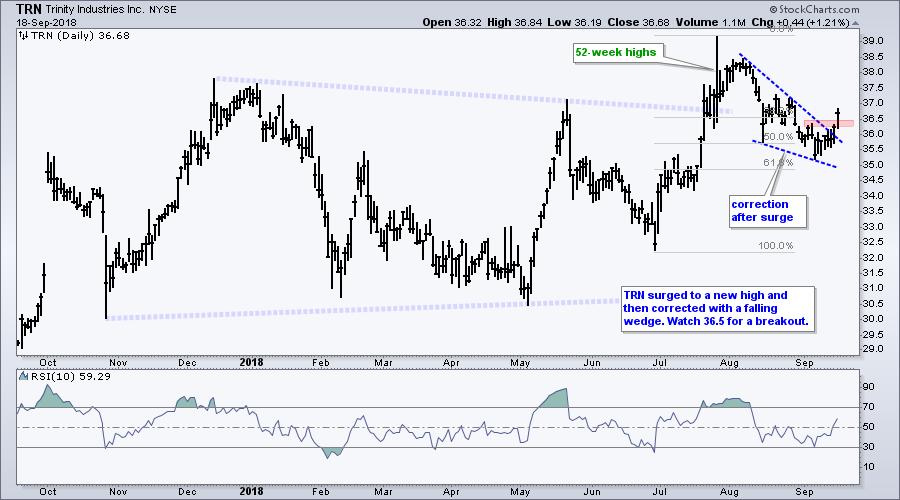Viewport: 900px width, 500px height.
Task: Click the RSI(10) indicator legend icon
Action: (x=24, y=377)
